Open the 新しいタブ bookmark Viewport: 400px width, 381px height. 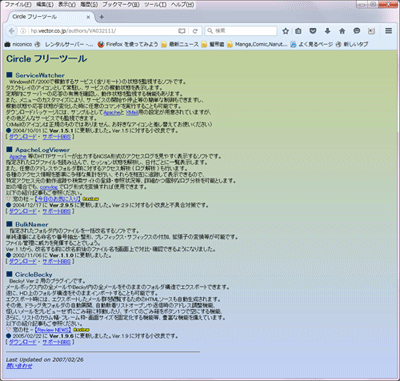coord(352,44)
